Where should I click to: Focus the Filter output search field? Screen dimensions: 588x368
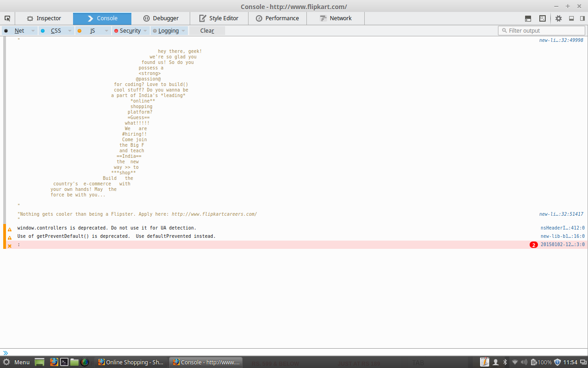click(x=542, y=30)
